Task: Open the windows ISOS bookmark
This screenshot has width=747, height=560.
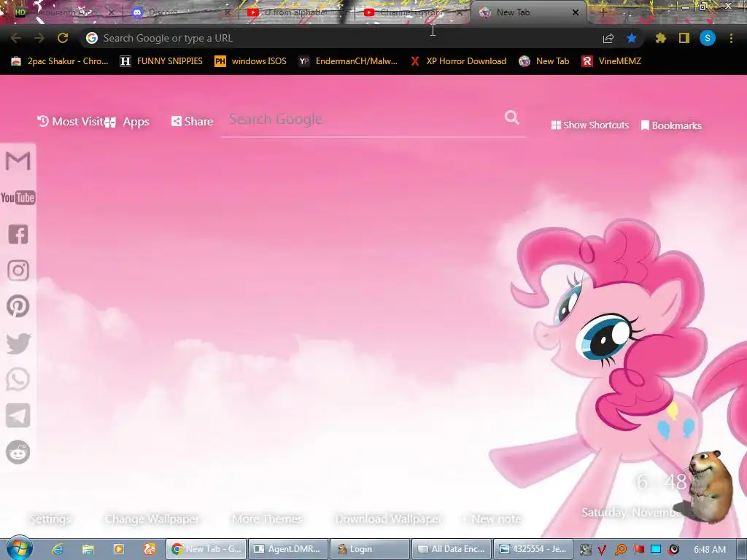Action: pos(251,61)
